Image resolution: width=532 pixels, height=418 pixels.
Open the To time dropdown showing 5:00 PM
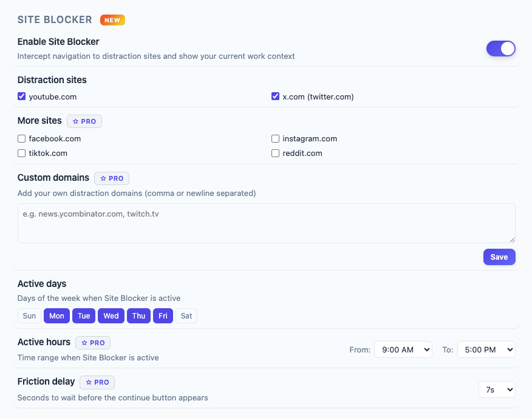(486, 349)
